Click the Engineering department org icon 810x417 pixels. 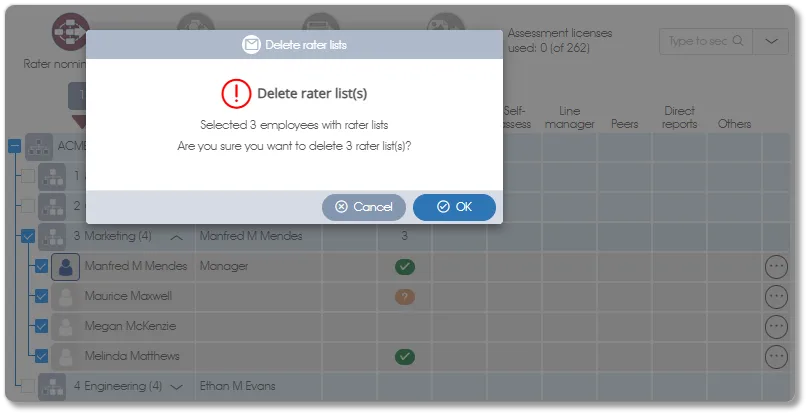[x=52, y=387]
